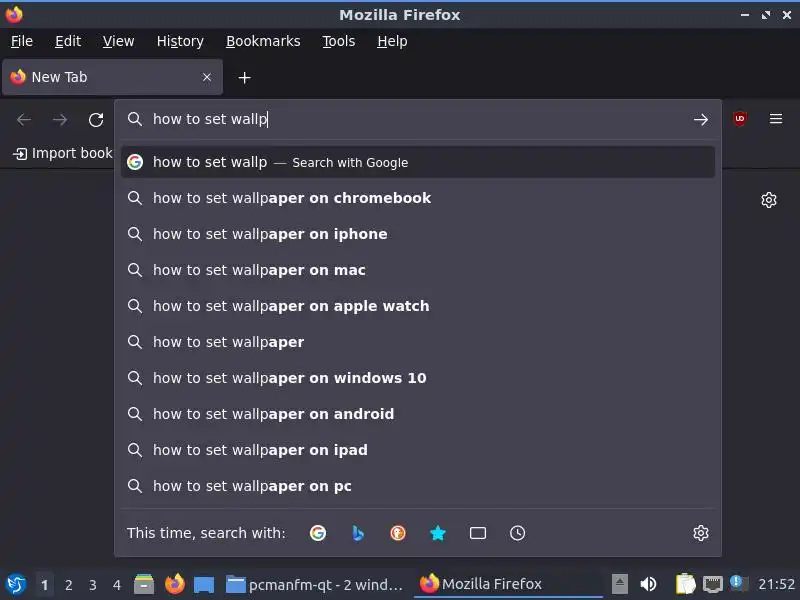The height and width of the screenshot is (600, 800).
Task: Open the Tools menu
Action: (339, 41)
